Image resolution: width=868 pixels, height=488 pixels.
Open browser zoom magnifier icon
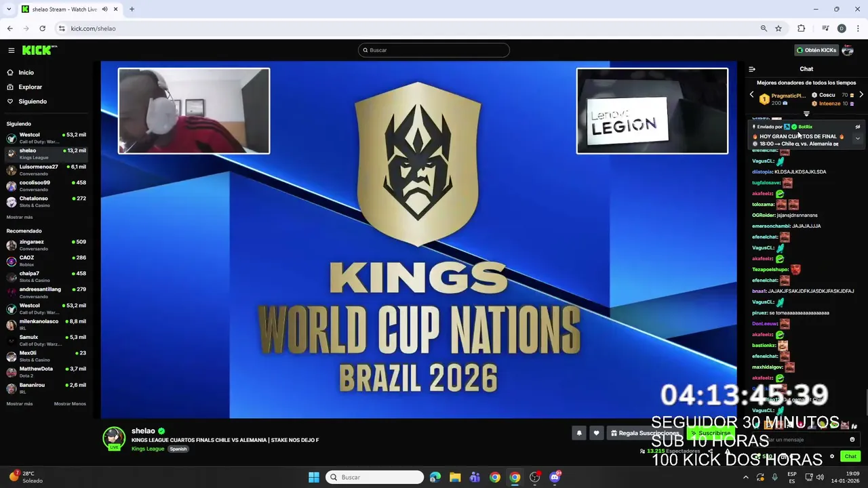tap(764, 28)
